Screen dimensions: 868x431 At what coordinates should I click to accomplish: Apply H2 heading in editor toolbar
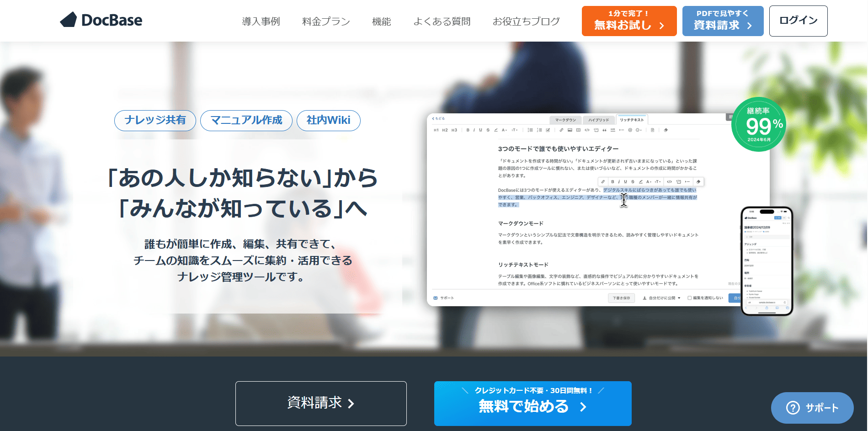[x=445, y=130]
